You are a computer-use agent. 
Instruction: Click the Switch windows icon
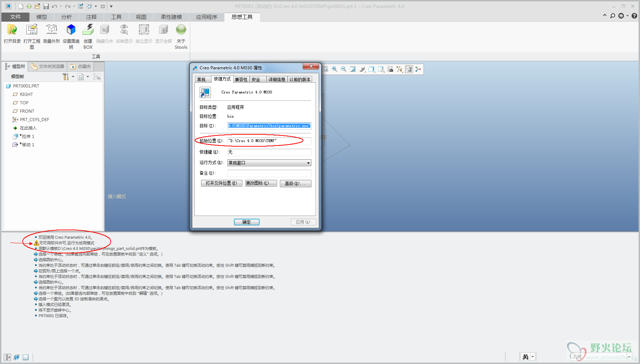click(x=89, y=6)
